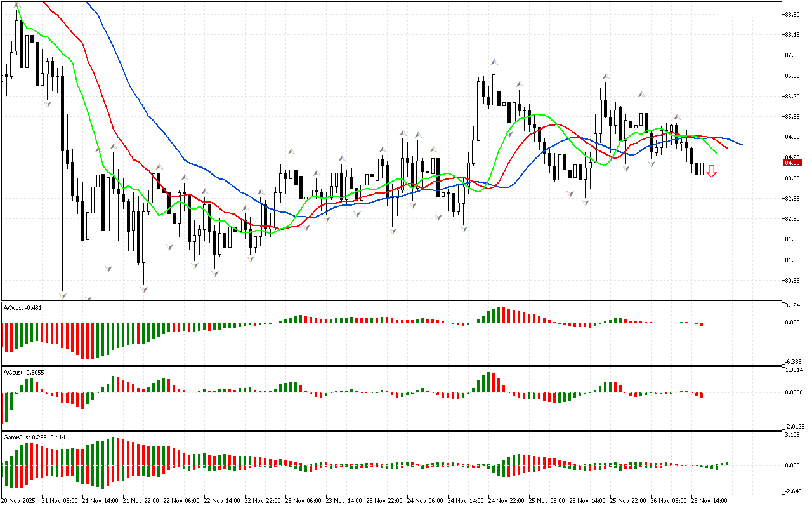812x508 pixels.
Task: Click the ACcust -0.3055 indicator label
Action: tap(23, 372)
